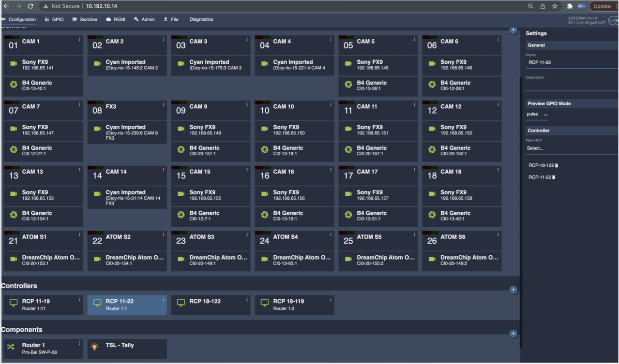Screen dimensions: 619x364
Task: Open the REMI tab
Action: coord(116,19)
